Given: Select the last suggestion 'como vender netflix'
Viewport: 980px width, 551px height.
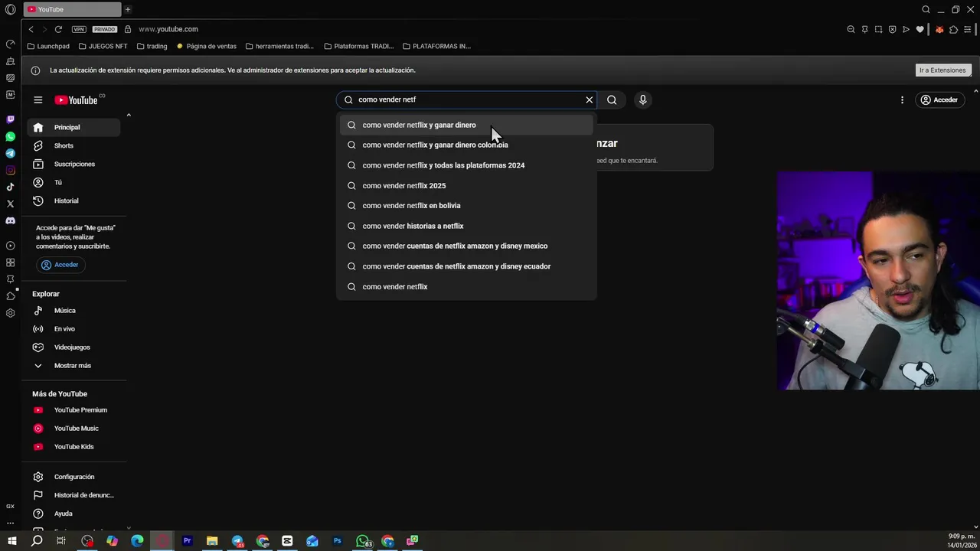Looking at the screenshot, I should tap(466, 286).
